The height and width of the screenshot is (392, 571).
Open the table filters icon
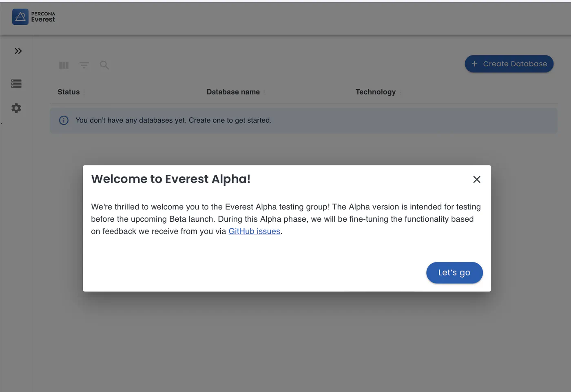coord(84,65)
